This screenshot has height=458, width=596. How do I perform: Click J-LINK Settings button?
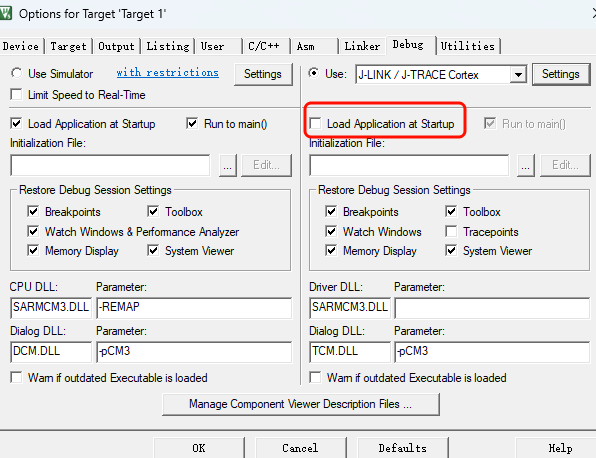pyautogui.click(x=561, y=74)
